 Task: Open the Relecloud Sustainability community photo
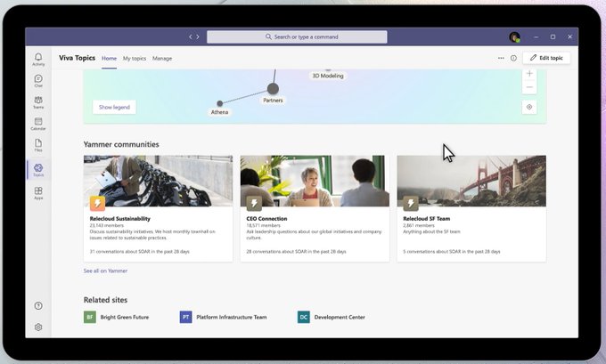[x=158, y=181]
